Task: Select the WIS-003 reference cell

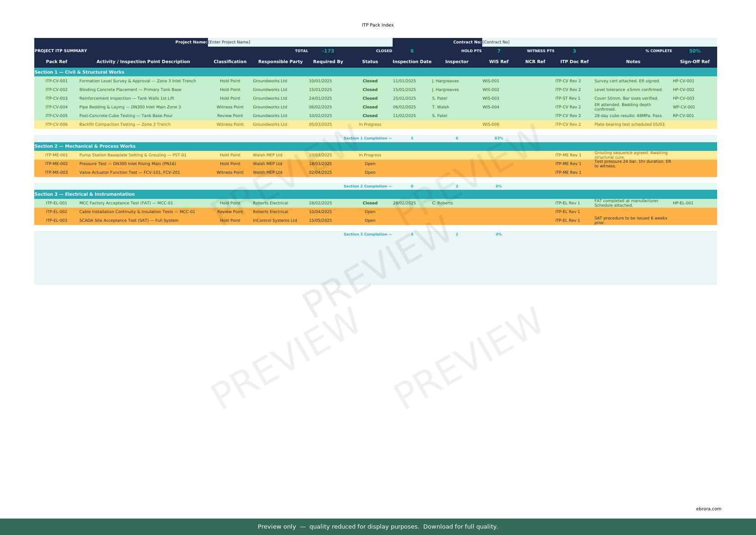Action: pyautogui.click(x=490, y=98)
